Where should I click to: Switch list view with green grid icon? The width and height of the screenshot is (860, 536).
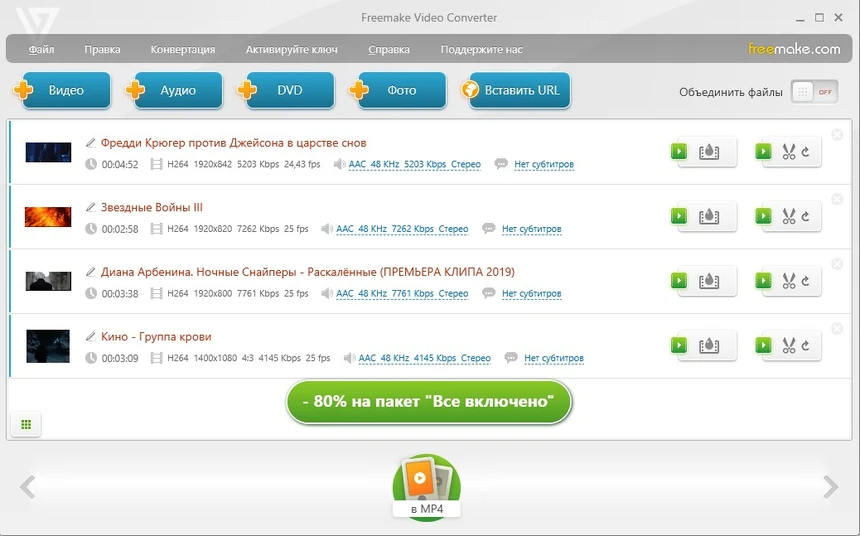[x=26, y=425]
